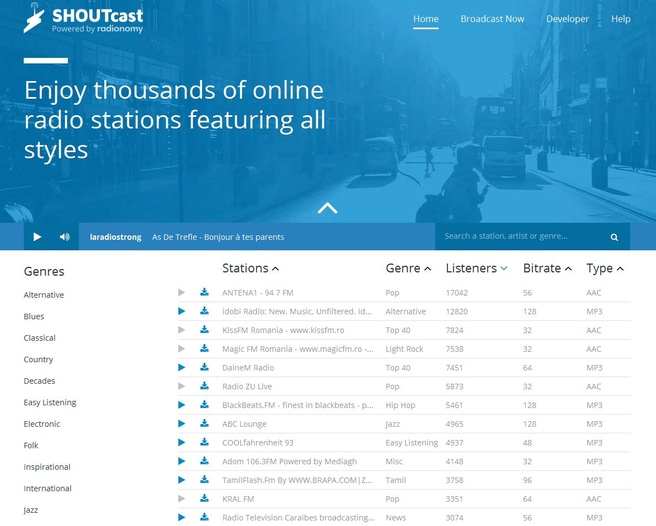Click the 17042 listeners value
656x526 pixels.
tap(456, 293)
